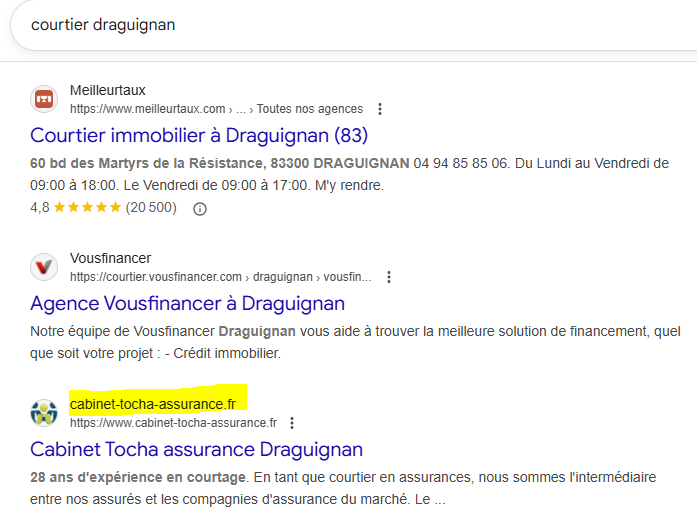Click the '(20 500)' review count

click(151, 208)
